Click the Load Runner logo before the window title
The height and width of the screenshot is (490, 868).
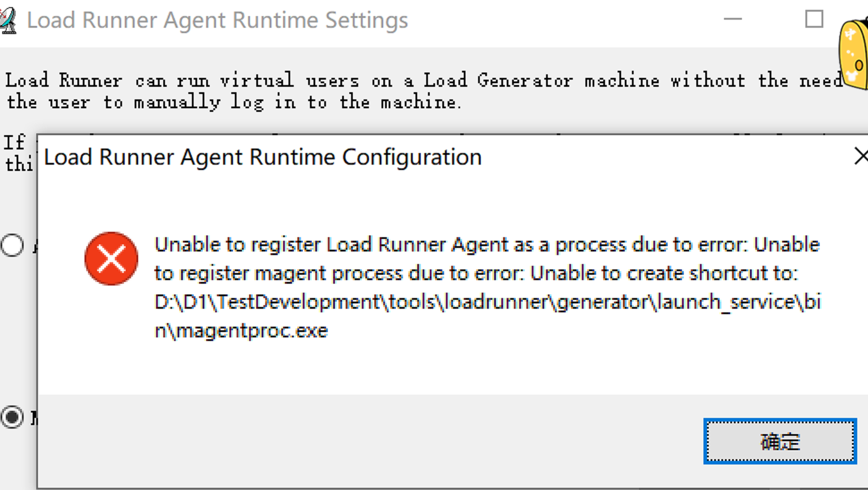pyautogui.click(x=9, y=19)
